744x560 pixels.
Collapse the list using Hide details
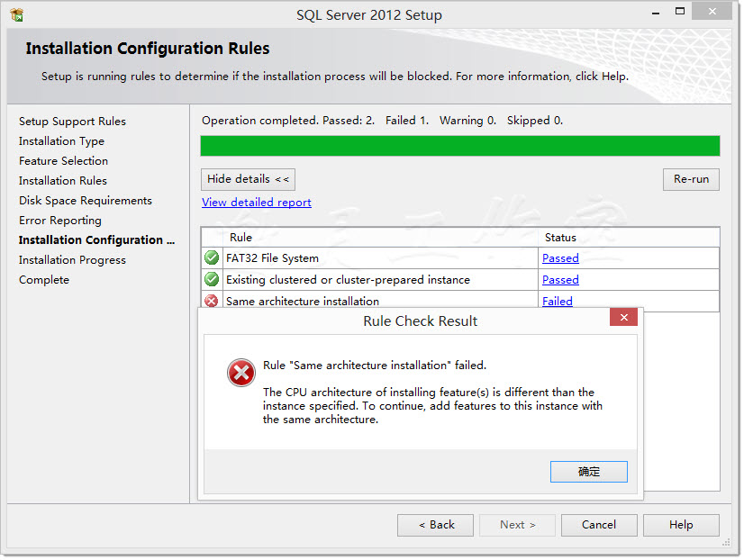249,179
